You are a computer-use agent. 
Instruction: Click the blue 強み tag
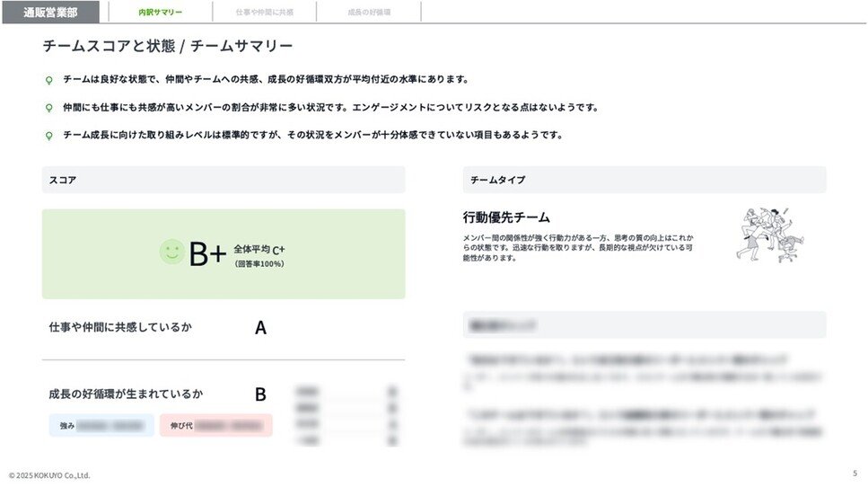pos(101,426)
